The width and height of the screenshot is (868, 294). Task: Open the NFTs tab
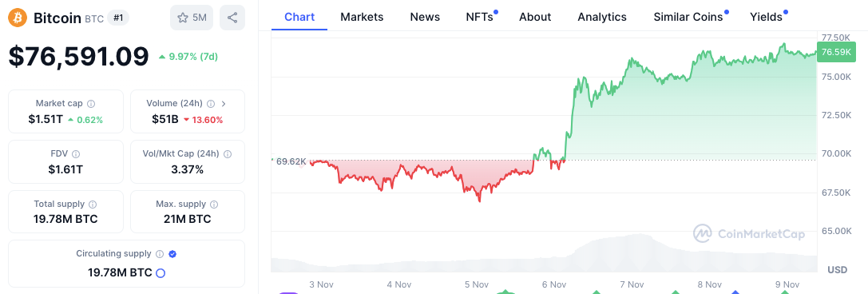point(481,17)
